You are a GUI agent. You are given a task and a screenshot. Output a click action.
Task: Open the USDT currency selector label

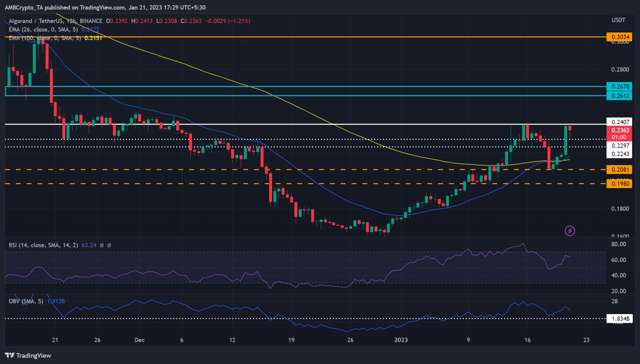coord(618,20)
